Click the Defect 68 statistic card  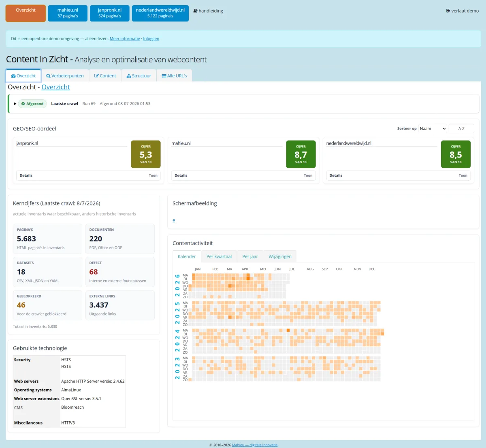click(x=120, y=272)
